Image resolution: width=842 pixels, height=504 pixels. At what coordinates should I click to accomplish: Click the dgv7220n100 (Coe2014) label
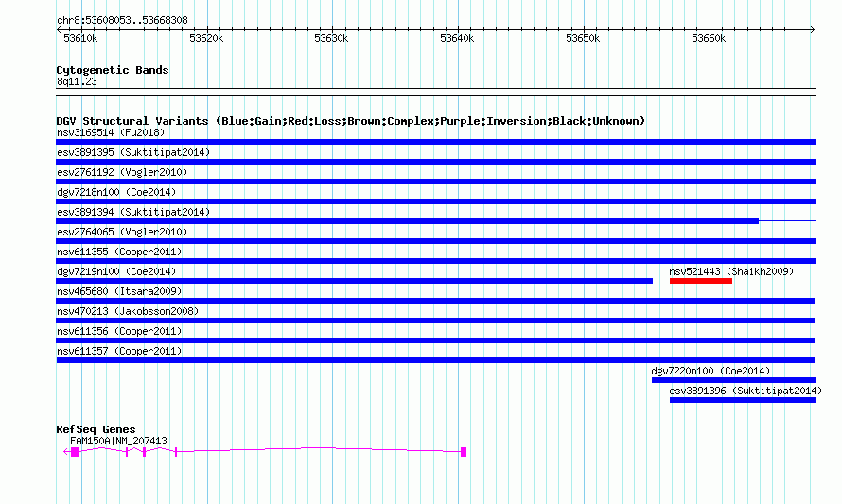pyautogui.click(x=710, y=371)
